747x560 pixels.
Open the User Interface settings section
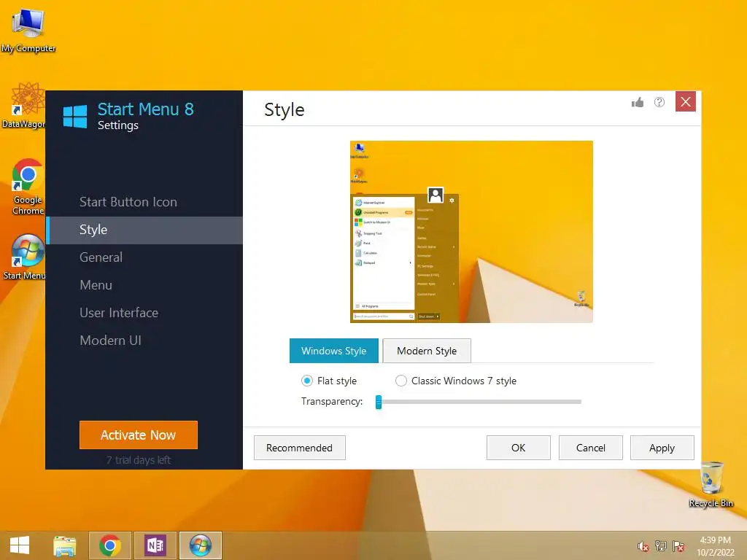pyautogui.click(x=144, y=313)
